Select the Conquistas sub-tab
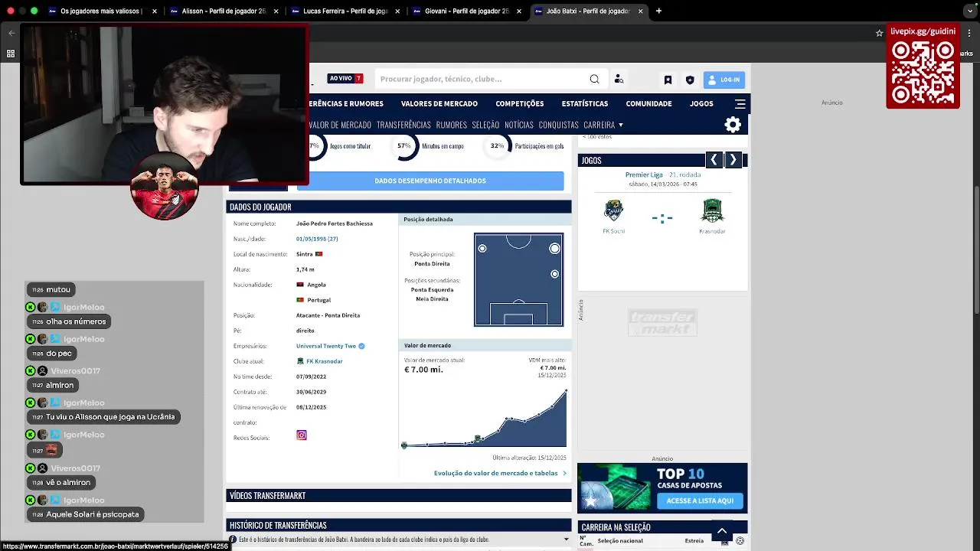The image size is (980, 551). pos(558,125)
